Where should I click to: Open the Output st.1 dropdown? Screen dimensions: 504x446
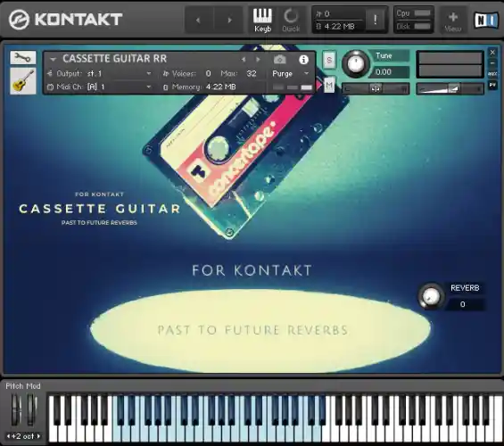pos(100,73)
